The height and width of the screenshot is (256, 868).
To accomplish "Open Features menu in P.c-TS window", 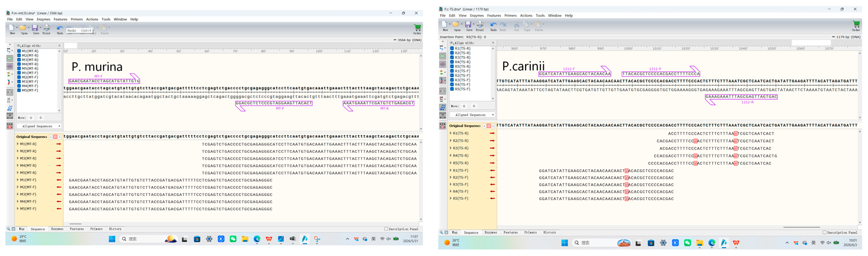I will (x=494, y=16).
